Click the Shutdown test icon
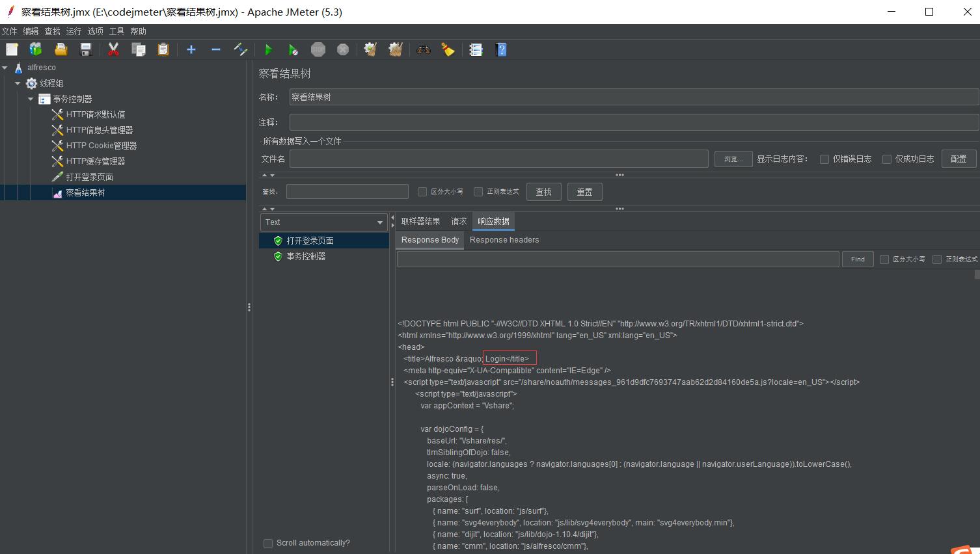 pyautogui.click(x=342, y=49)
